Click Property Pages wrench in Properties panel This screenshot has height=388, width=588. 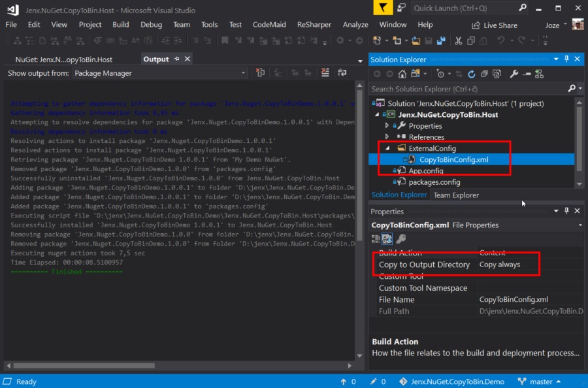pos(401,239)
